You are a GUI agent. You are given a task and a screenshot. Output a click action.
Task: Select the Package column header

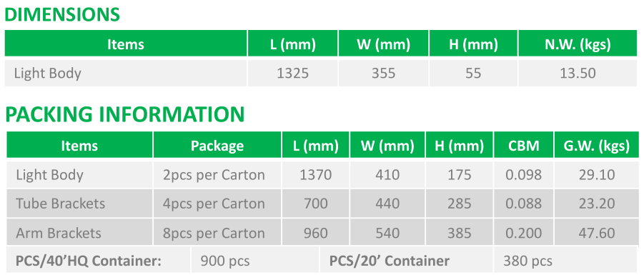pyautogui.click(x=217, y=145)
